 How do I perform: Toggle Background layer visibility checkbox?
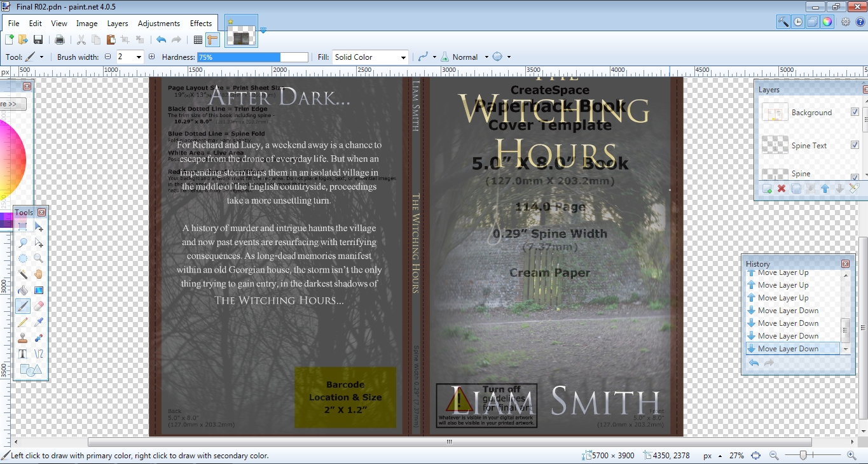(x=855, y=112)
